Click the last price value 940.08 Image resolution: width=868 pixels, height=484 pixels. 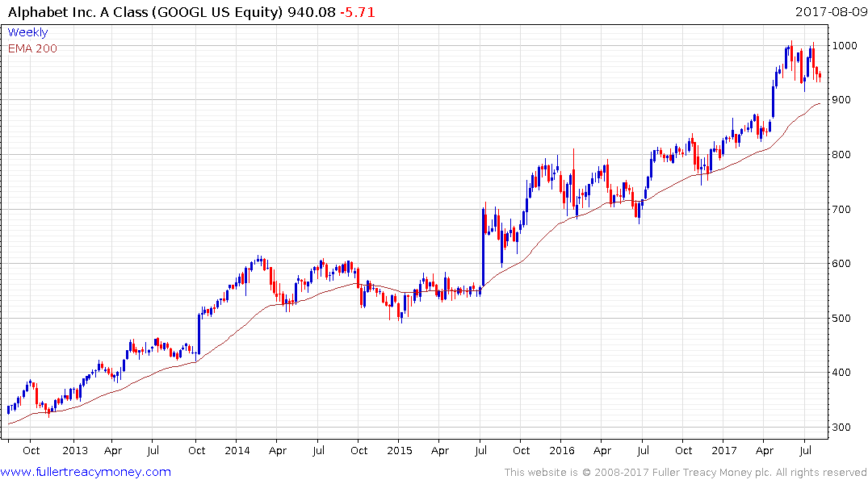311,12
